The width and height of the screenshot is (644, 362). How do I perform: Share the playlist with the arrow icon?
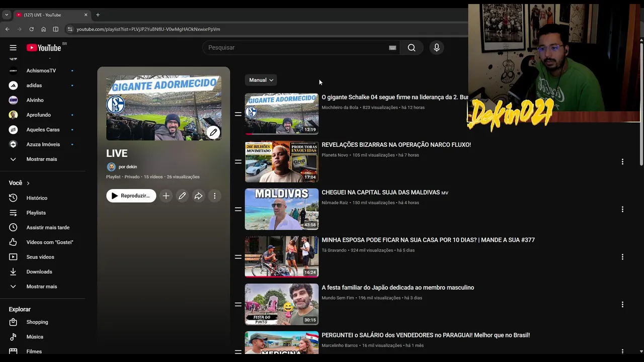point(198,196)
